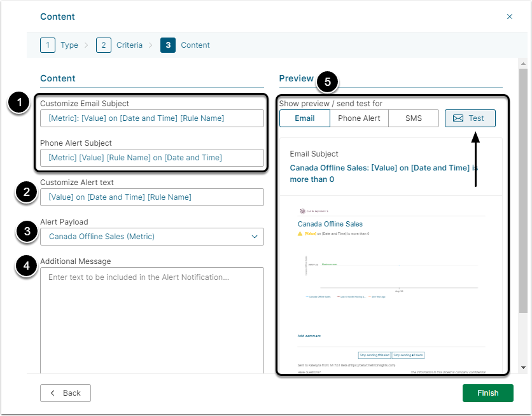Focus the Customize Email Subject field

tap(151, 118)
